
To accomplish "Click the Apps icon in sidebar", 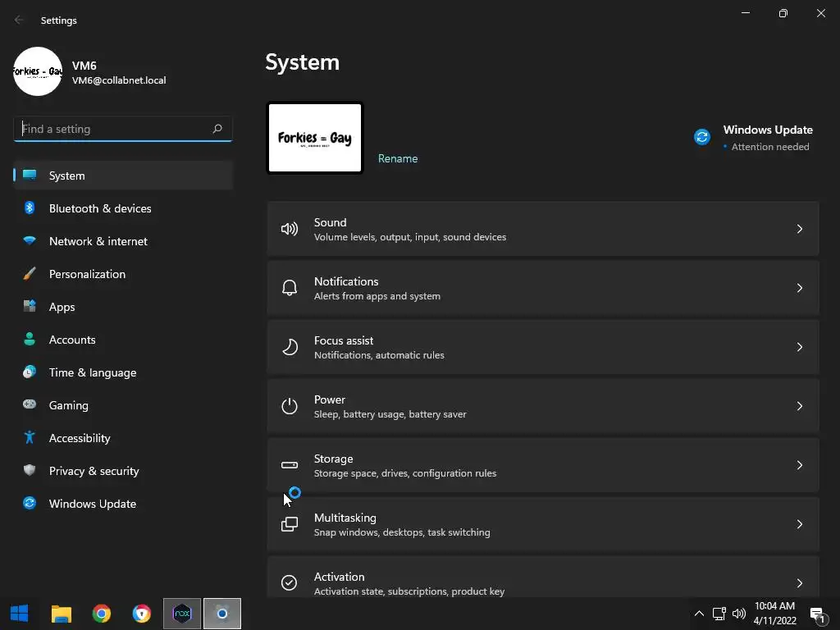I will 30,307.
